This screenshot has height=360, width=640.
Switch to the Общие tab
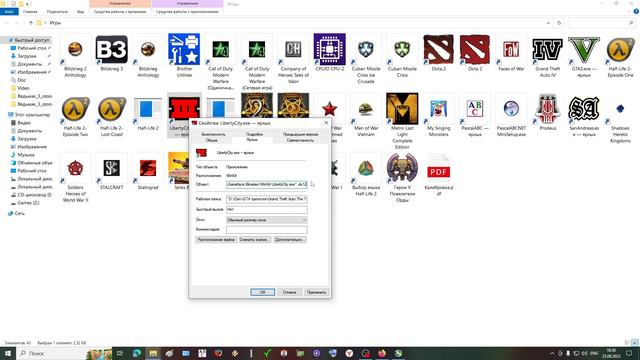(x=211, y=140)
